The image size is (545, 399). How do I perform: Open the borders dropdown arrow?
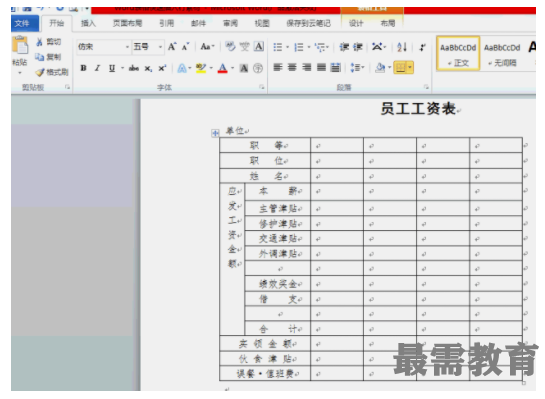[410, 67]
